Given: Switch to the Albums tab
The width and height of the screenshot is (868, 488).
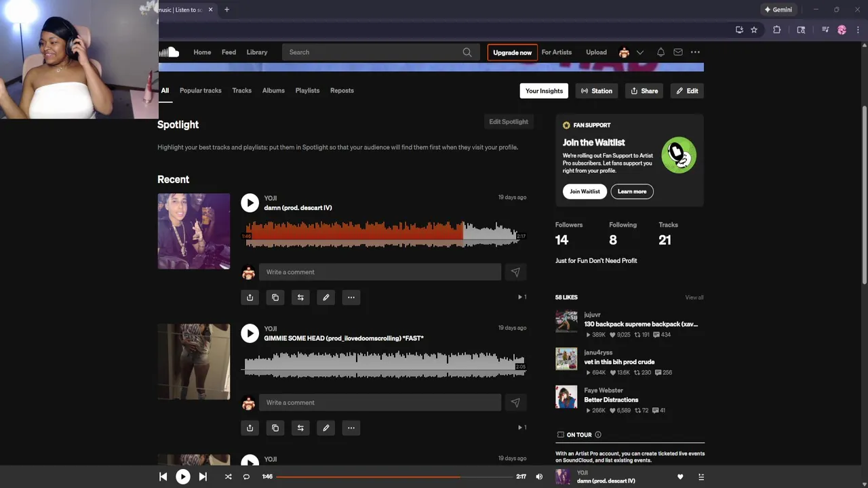Looking at the screenshot, I should (x=273, y=90).
